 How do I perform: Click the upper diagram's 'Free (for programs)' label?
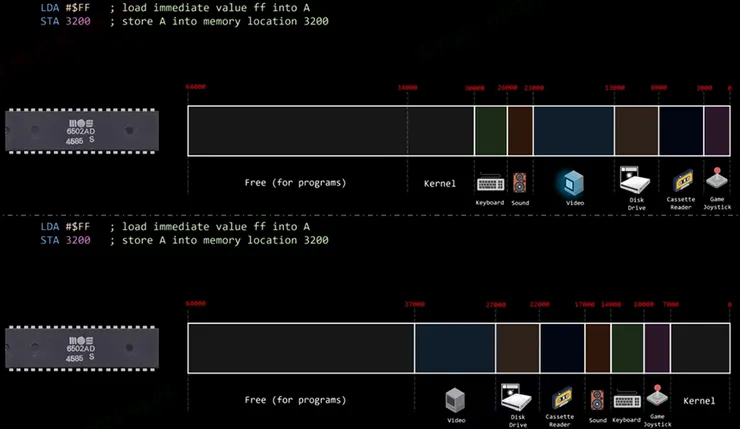(295, 183)
